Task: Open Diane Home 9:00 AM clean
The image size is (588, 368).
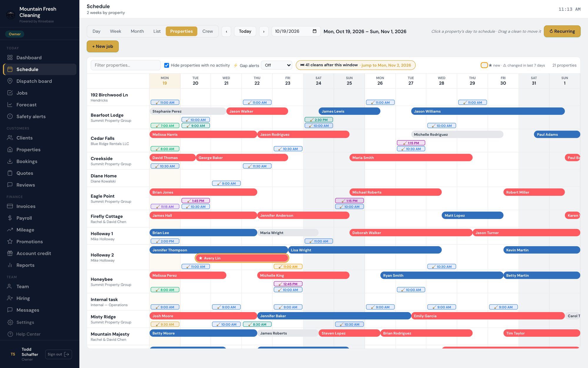Action: [226, 183]
